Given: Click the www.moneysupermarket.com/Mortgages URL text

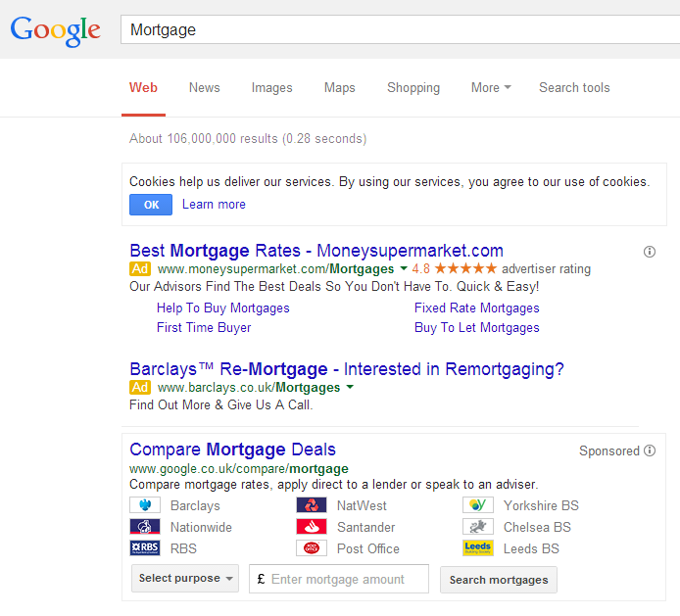Looking at the screenshot, I should (275, 268).
